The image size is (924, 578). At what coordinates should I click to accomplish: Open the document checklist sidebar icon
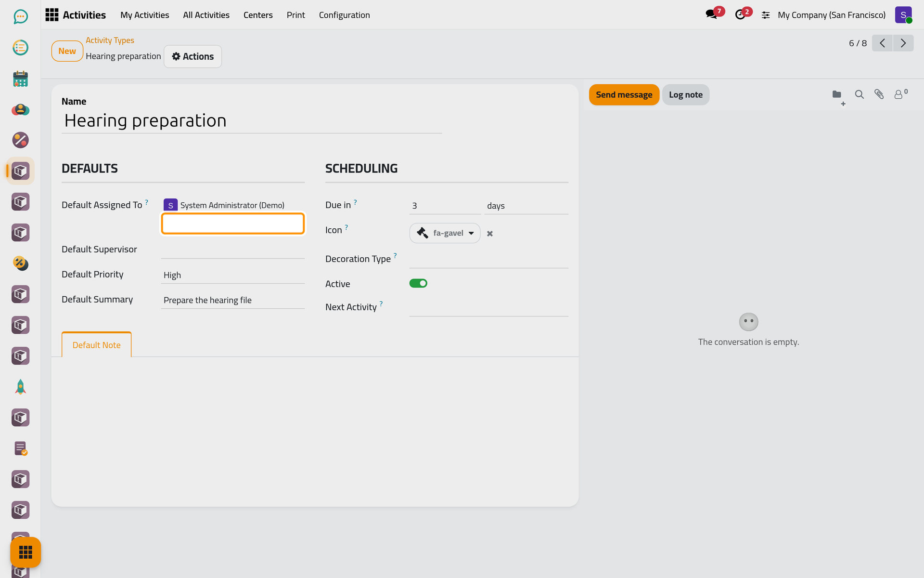pyautogui.click(x=20, y=448)
